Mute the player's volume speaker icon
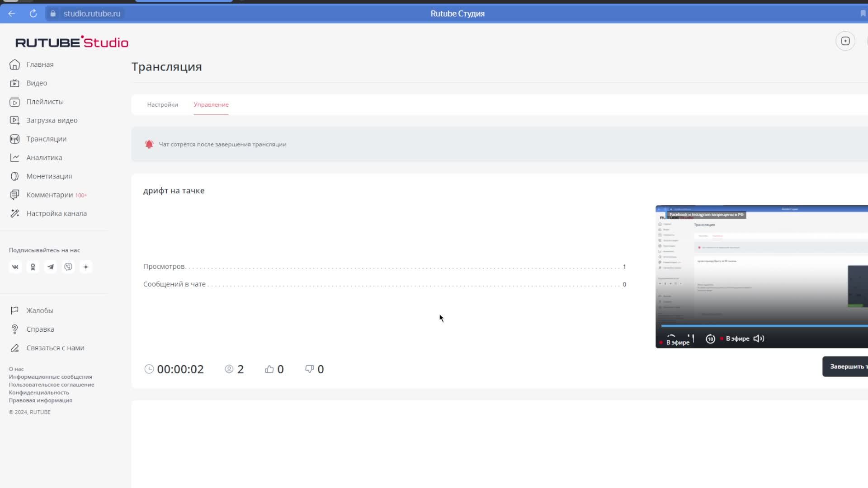This screenshot has height=488, width=868. pyautogui.click(x=759, y=338)
